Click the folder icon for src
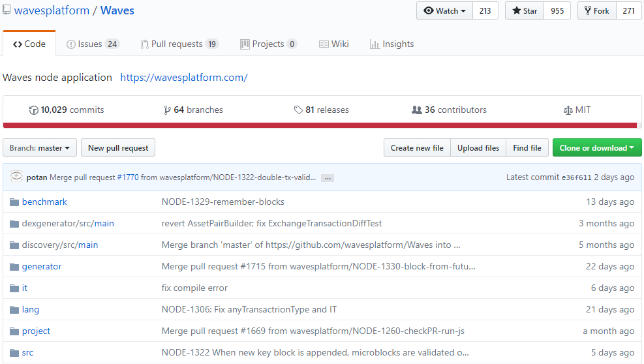This screenshot has height=364, width=644. click(x=14, y=352)
